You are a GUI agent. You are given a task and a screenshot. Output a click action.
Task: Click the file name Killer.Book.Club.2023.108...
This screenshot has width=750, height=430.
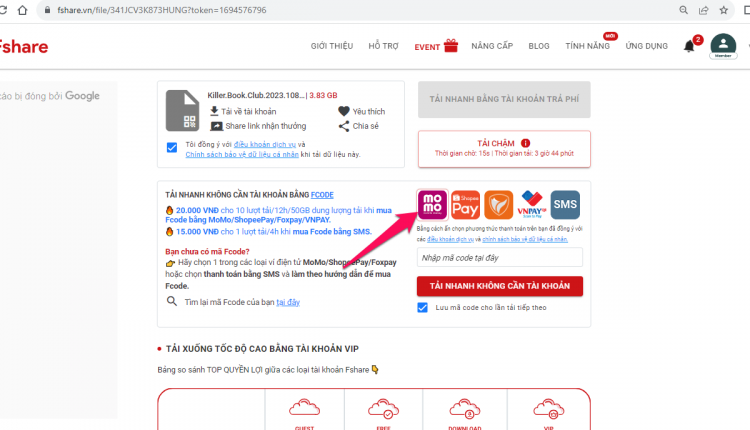[x=256, y=95]
